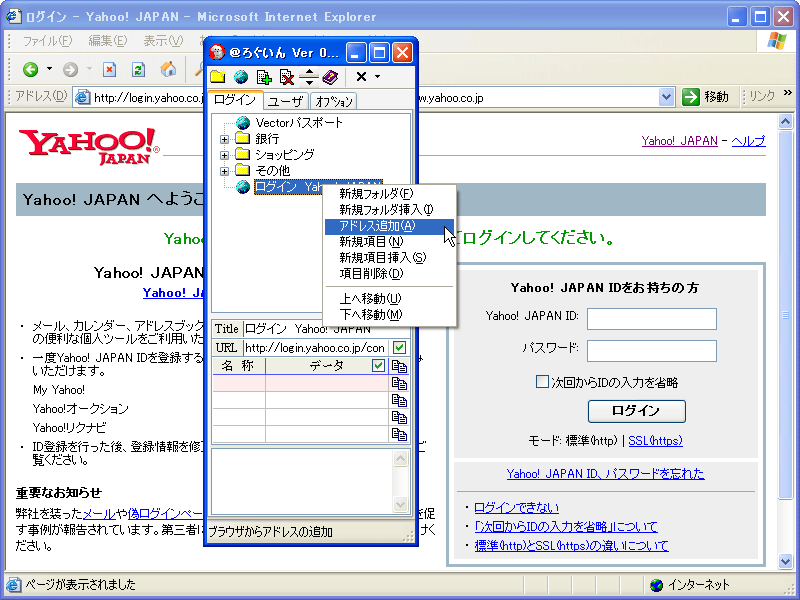
Task: Select the 銀行 folder label
Action: pyautogui.click(x=267, y=139)
